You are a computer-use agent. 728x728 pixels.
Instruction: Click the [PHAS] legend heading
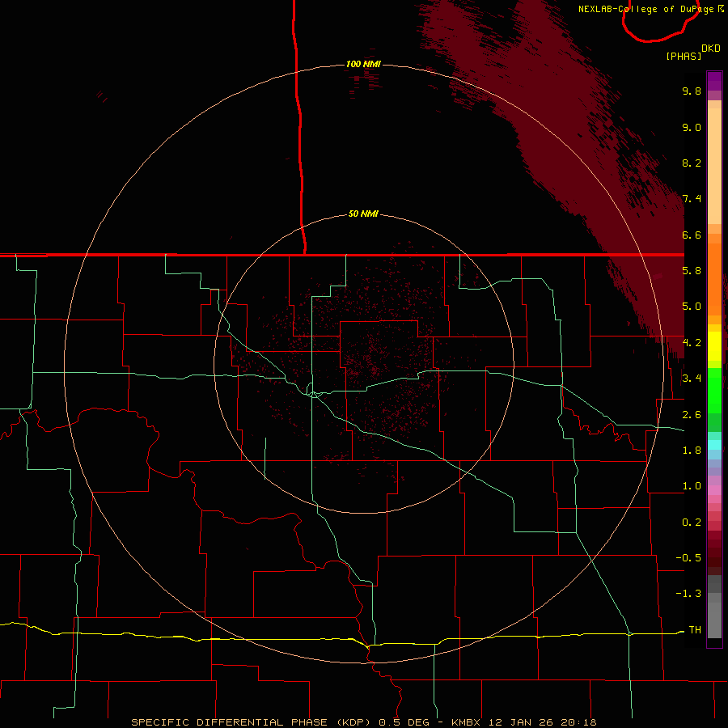coord(684,57)
